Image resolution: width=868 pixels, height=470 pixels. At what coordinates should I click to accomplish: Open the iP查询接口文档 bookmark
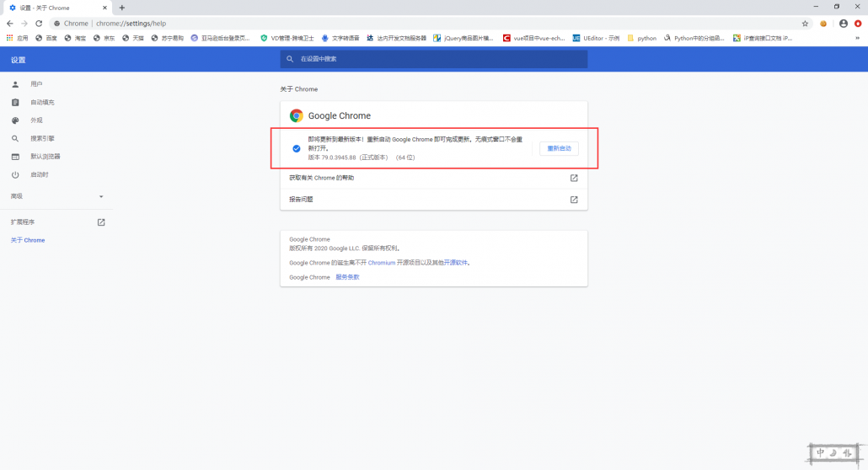click(x=763, y=38)
